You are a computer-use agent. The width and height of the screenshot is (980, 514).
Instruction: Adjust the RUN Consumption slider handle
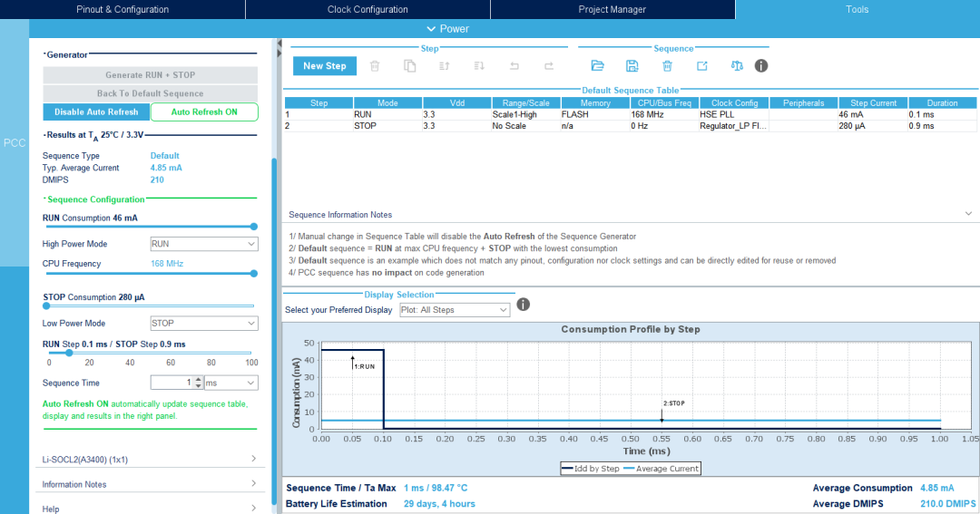(x=254, y=227)
